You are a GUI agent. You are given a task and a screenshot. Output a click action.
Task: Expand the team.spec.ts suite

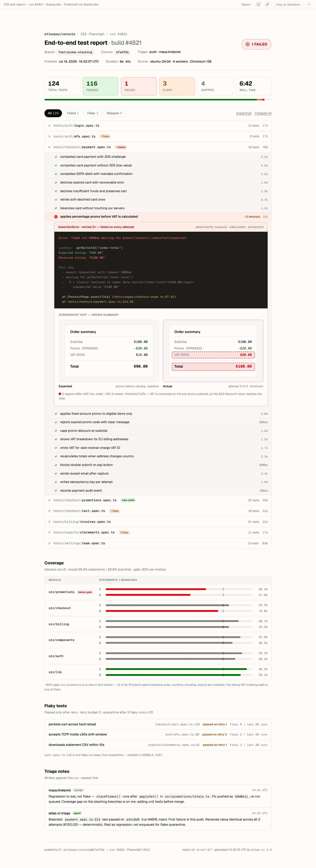158,544
